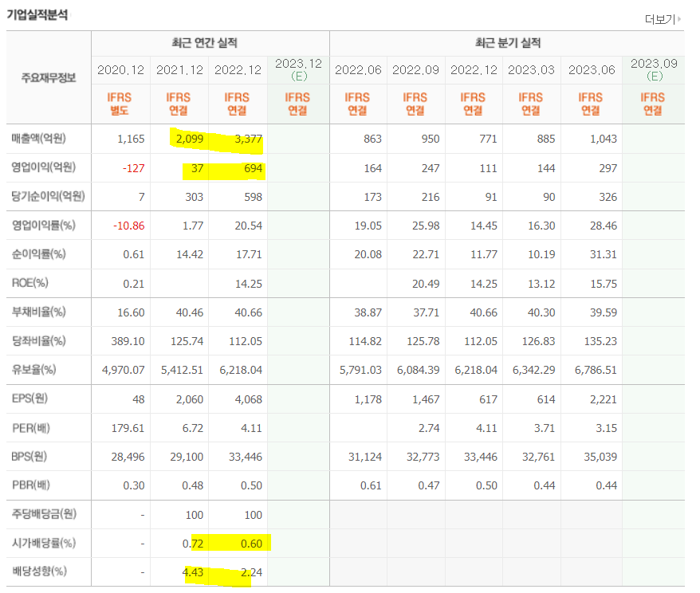Click the 당기순이익(억원) row label
This screenshot has height=593, width=700.
pos(48,196)
